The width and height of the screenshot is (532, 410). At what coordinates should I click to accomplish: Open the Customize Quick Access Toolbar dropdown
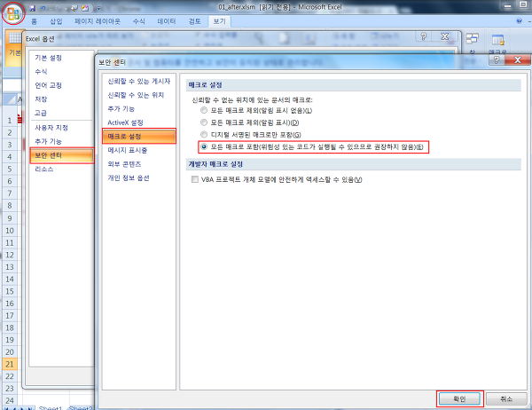click(x=98, y=8)
